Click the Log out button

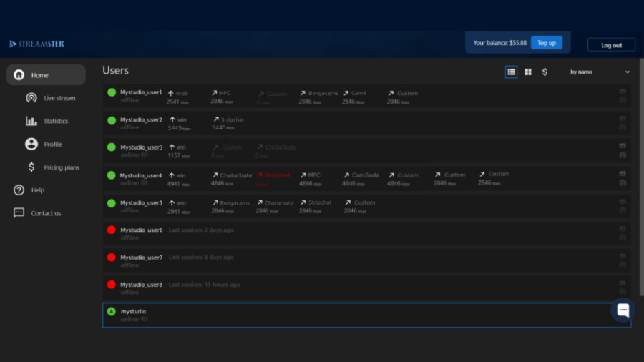point(611,44)
